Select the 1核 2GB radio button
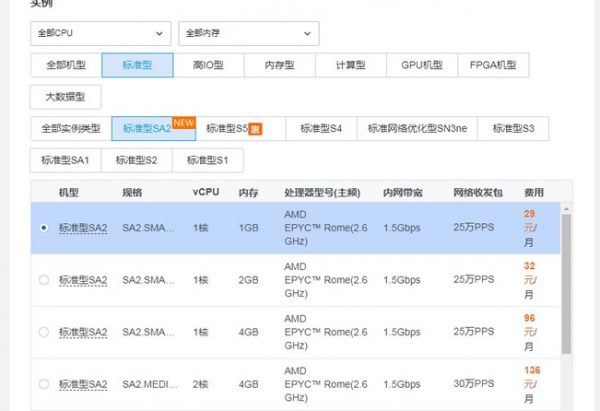This screenshot has width=600, height=411. (43, 281)
